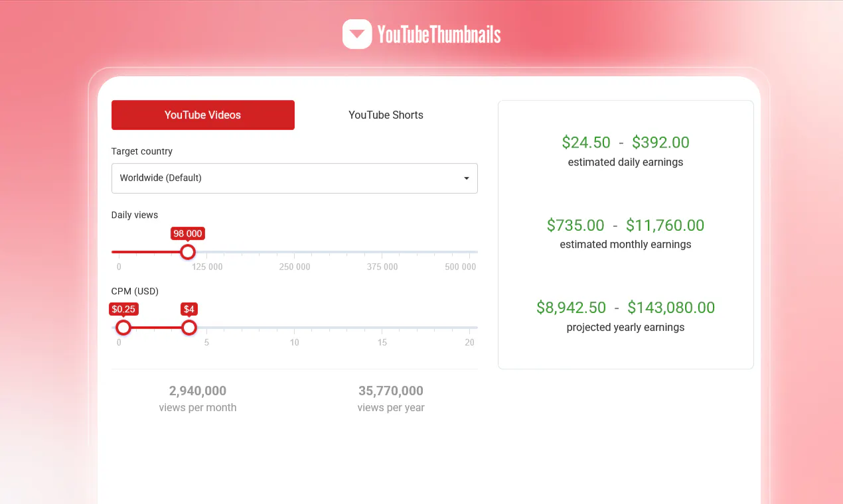Click the 5 mark on CPM scale
843x504 pixels.
[206, 342]
